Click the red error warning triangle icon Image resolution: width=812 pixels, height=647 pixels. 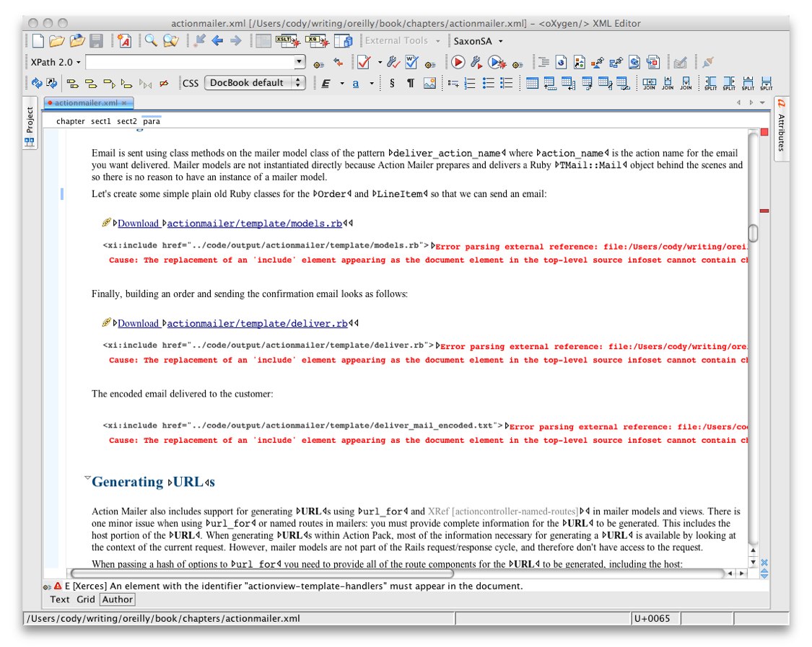[58, 586]
